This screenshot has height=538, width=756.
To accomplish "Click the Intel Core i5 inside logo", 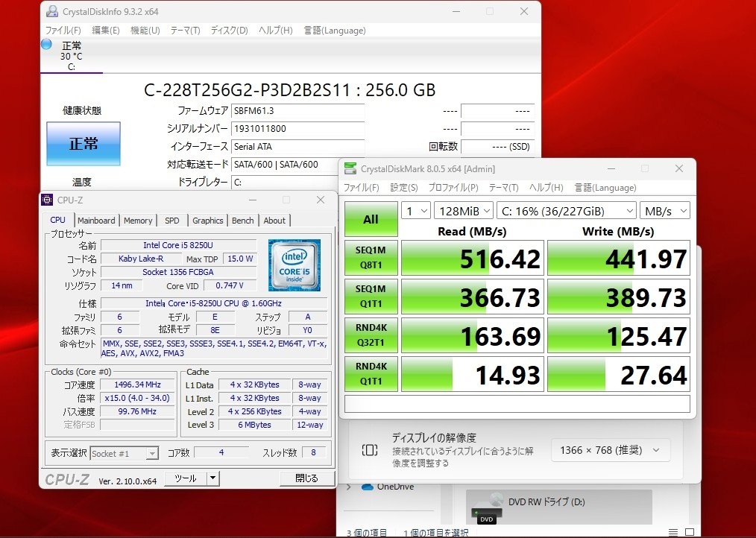I will tap(294, 265).
